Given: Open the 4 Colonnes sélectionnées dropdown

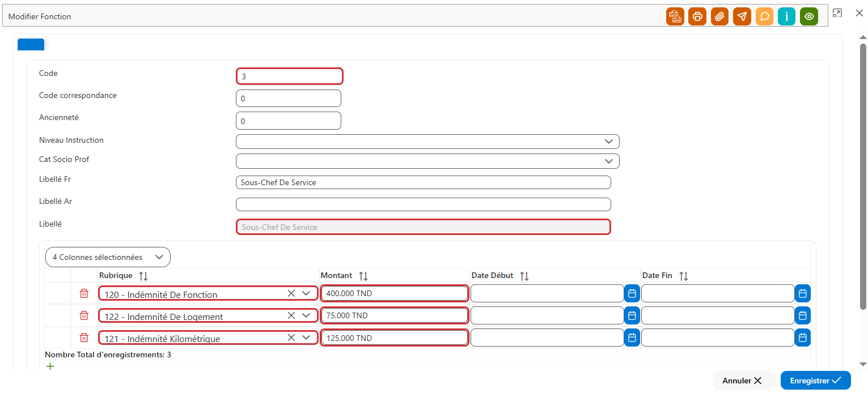Looking at the screenshot, I should tap(108, 257).
